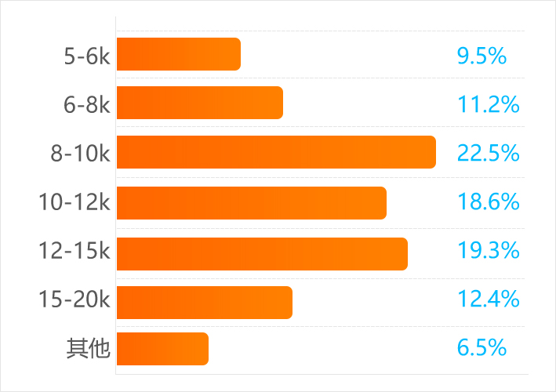The width and height of the screenshot is (556, 392).
Task: Click the 15-20k orange bar
Action: pos(204,303)
